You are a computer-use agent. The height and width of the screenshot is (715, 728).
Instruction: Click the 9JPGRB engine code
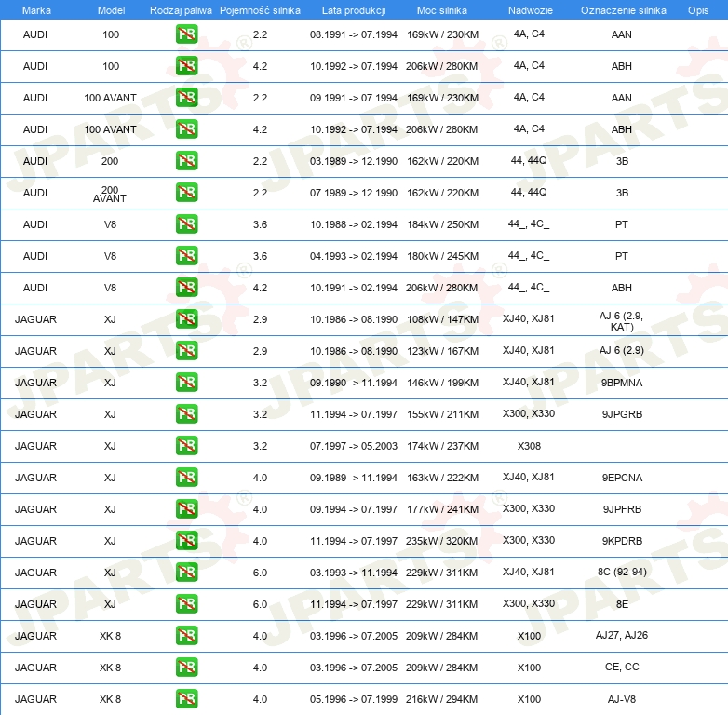[x=622, y=414]
